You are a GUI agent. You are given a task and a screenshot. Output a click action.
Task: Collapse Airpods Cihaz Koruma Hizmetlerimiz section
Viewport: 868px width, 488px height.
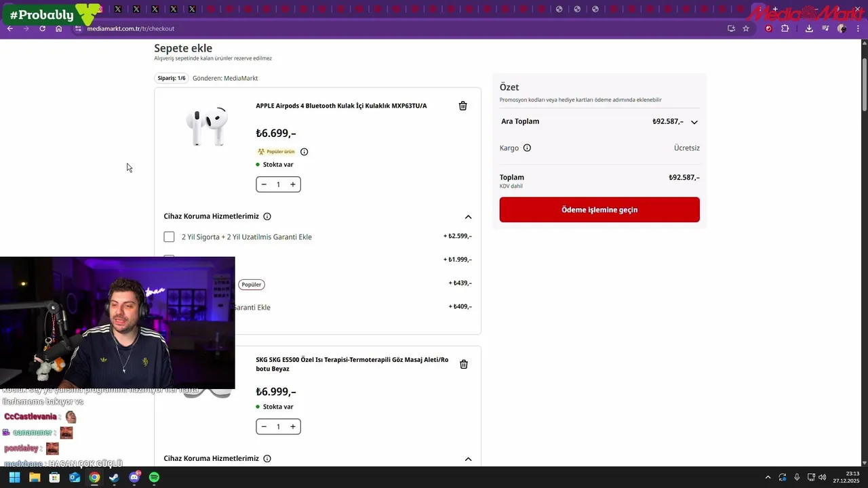[x=468, y=217]
